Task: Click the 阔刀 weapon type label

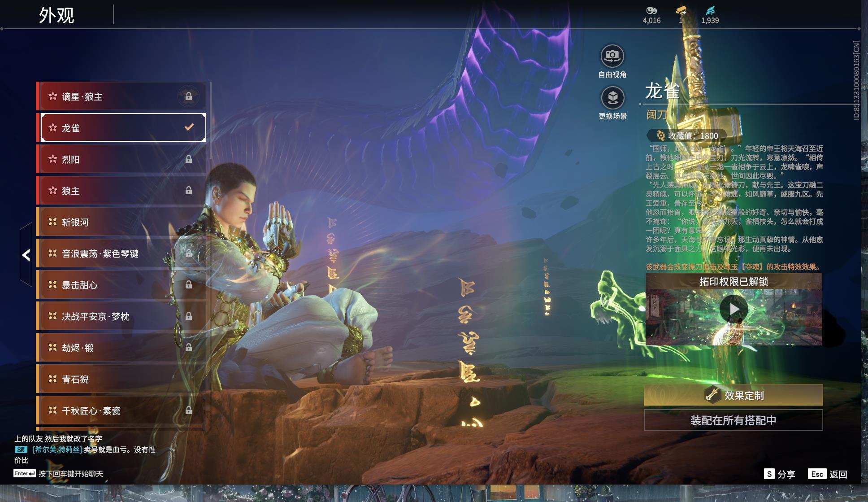Action: click(656, 115)
